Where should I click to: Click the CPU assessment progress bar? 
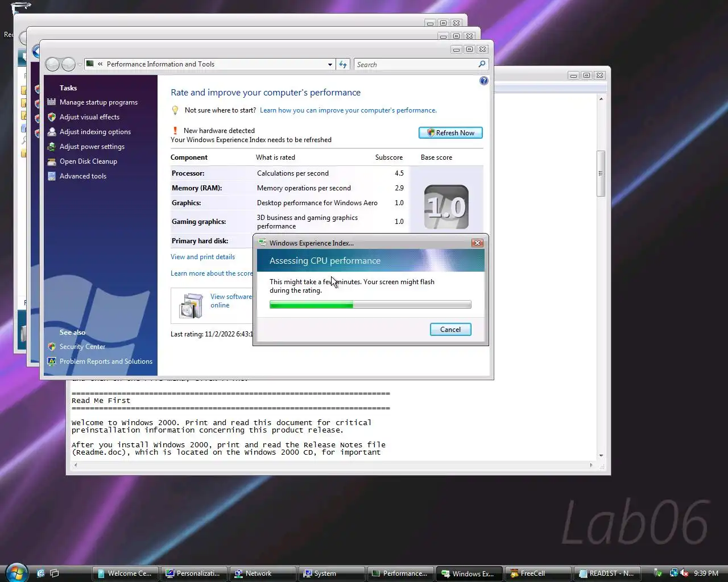pos(370,305)
